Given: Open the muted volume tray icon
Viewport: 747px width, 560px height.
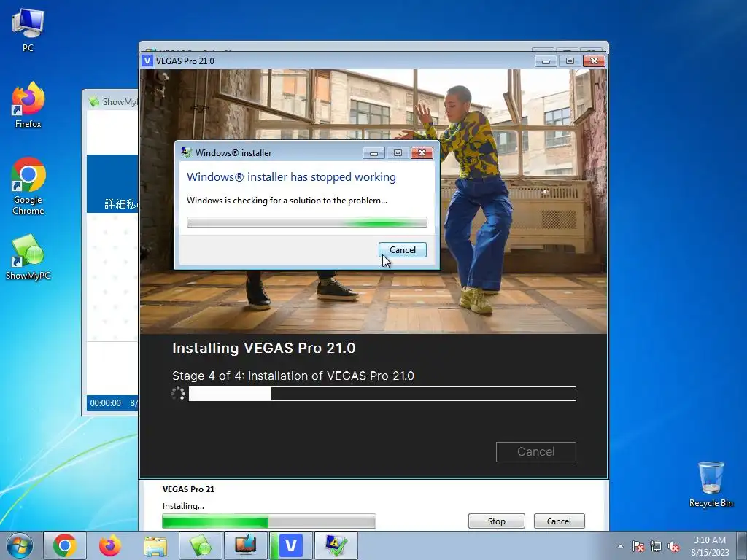Looking at the screenshot, I should pyautogui.click(x=673, y=546).
